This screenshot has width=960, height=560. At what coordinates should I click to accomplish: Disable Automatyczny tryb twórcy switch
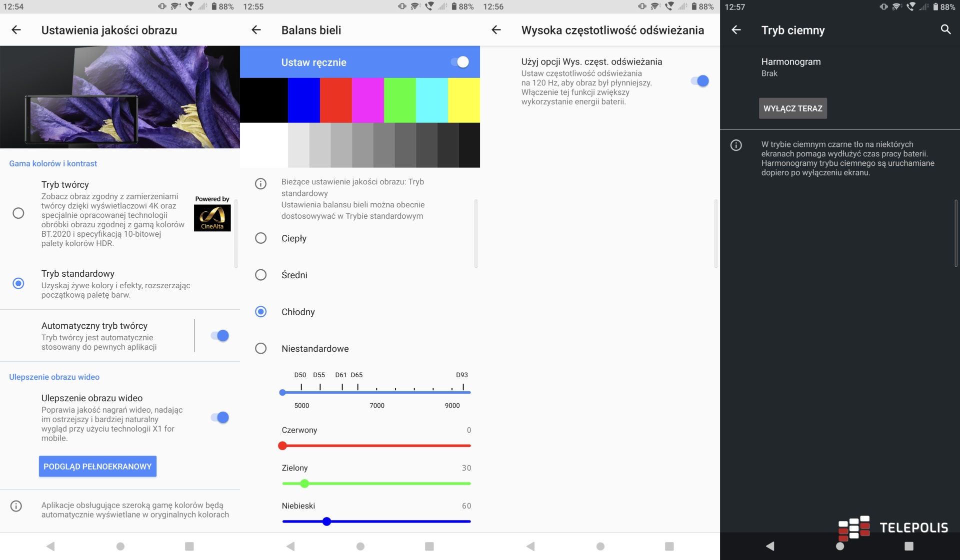tap(219, 336)
